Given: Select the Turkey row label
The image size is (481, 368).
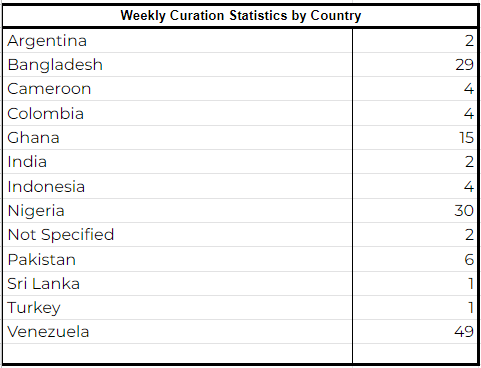Looking at the screenshot, I should point(178,308).
